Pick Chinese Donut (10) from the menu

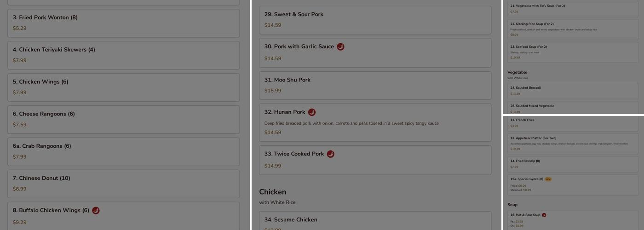123,184
